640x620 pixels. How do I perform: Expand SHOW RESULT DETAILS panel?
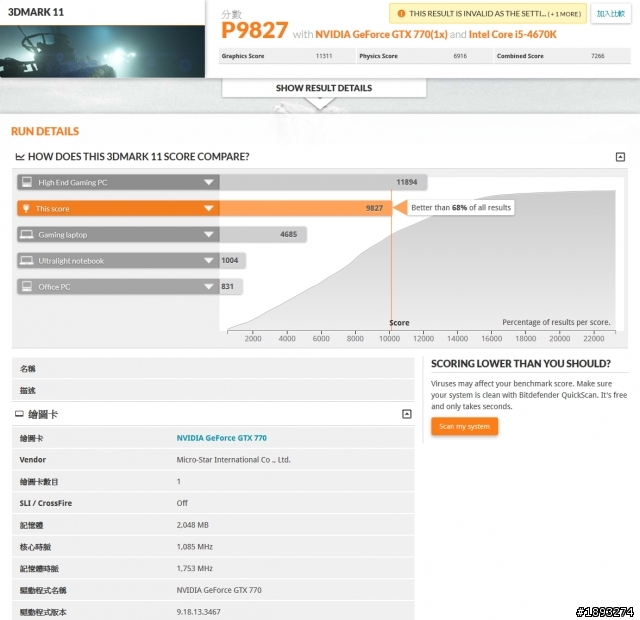tap(324, 88)
